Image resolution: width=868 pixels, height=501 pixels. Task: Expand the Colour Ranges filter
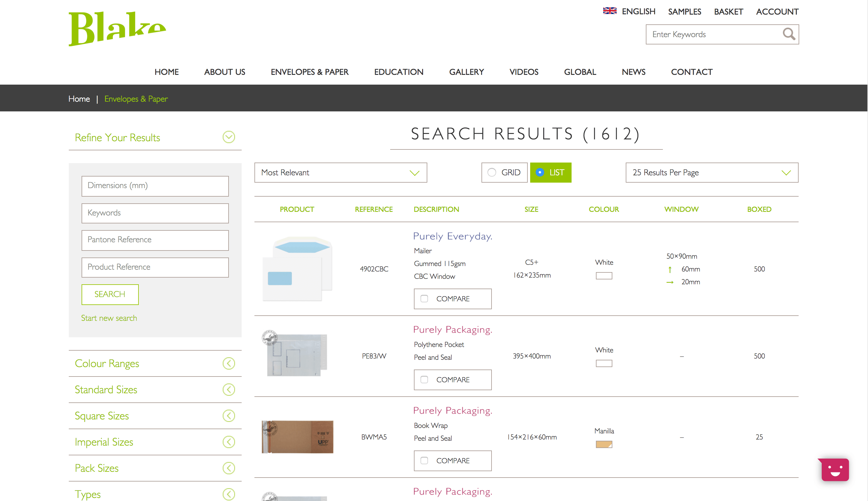pyautogui.click(x=155, y=363)
